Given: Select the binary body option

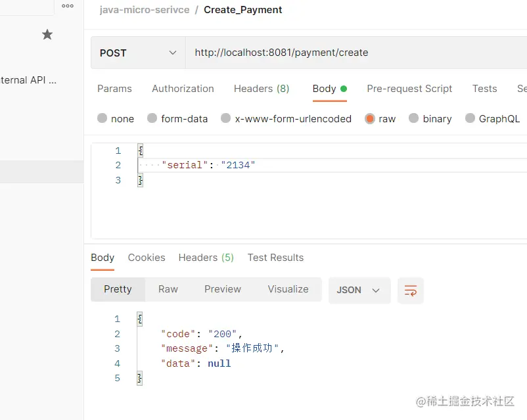Looking at the screenshot, I should pyautogui.click(x=414, y=118).
